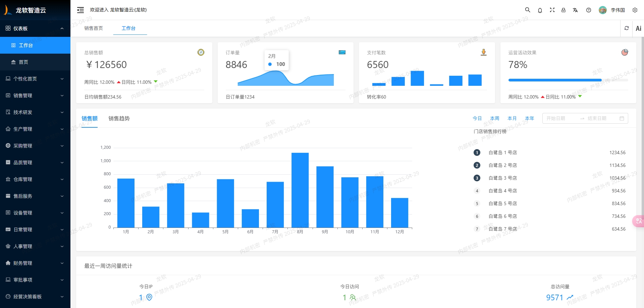Open the help question mark icon
Screen dimensions: 644x308
589,10
